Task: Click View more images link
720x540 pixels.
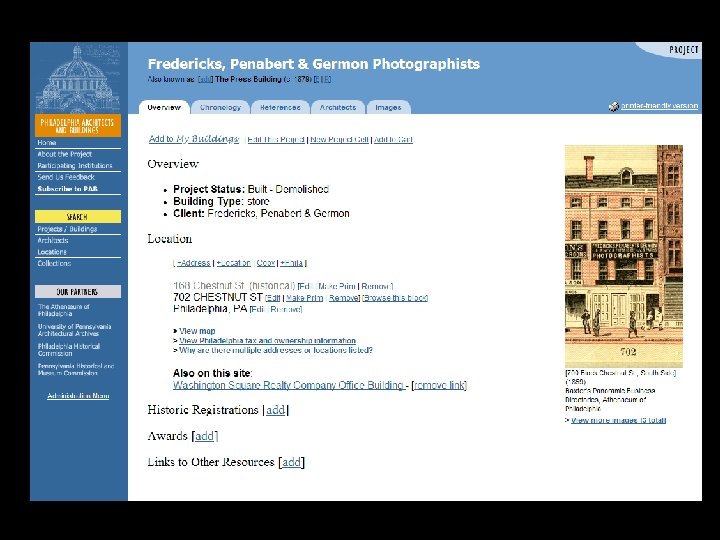Action: coord(619,420)
